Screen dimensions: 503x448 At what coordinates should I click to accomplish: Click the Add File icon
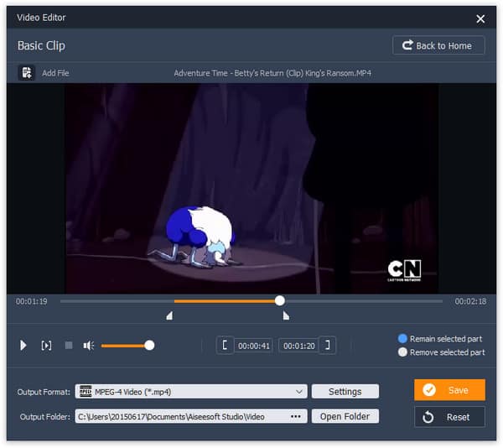(26, 73)
